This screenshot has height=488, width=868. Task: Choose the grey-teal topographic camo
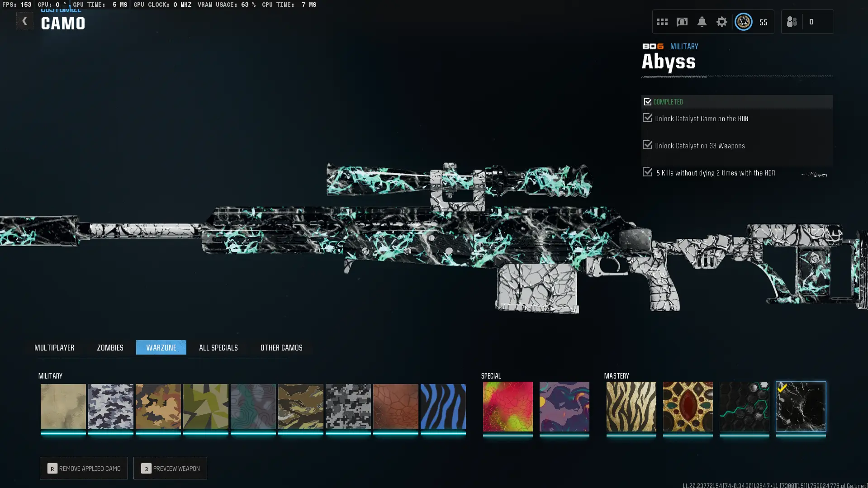253,407
